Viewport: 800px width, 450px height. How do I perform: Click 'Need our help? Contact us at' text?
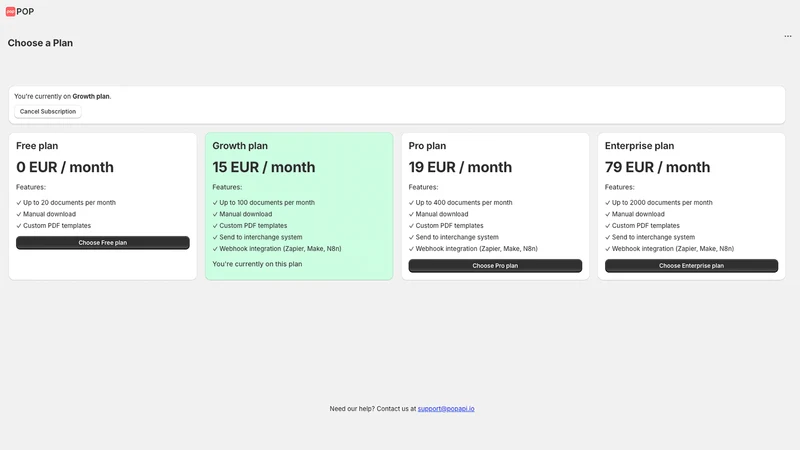[372, 409]
